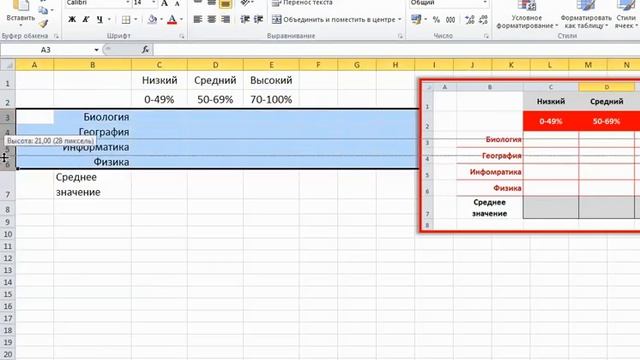Open Стили ячеек gallery
Viewport: 640px width, 360px height.
(x=626, y=15)
